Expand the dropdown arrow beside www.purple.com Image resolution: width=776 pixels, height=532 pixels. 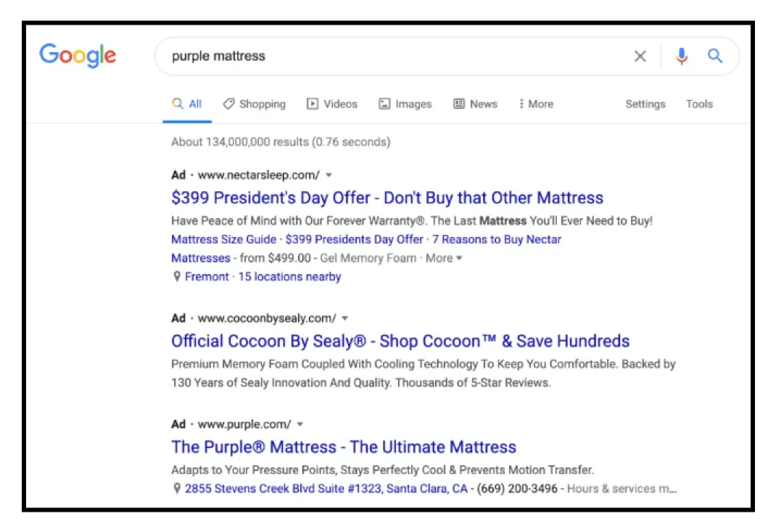click(x=300, y=424)
